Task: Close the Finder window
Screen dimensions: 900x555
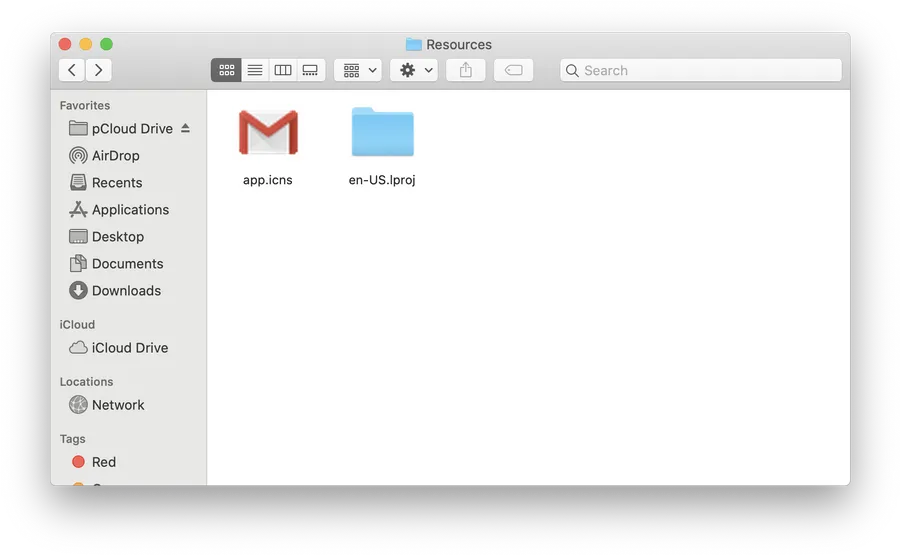Action: pyautogui.click(x=65, y=44)
